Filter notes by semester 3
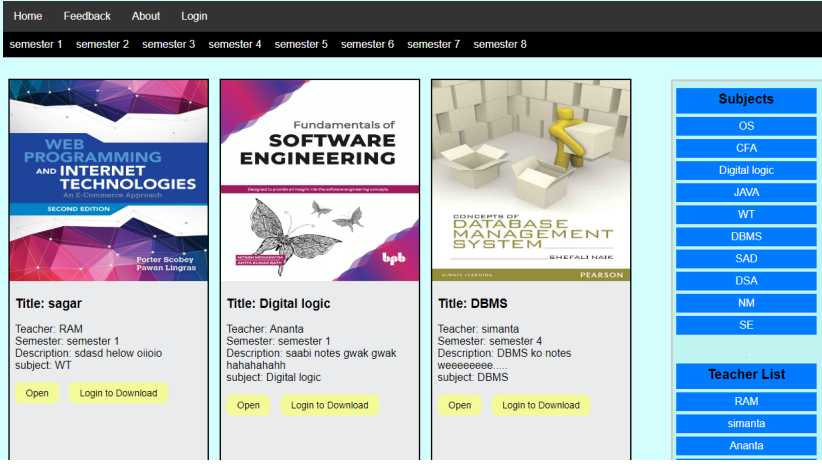 (x=168, y=45)
